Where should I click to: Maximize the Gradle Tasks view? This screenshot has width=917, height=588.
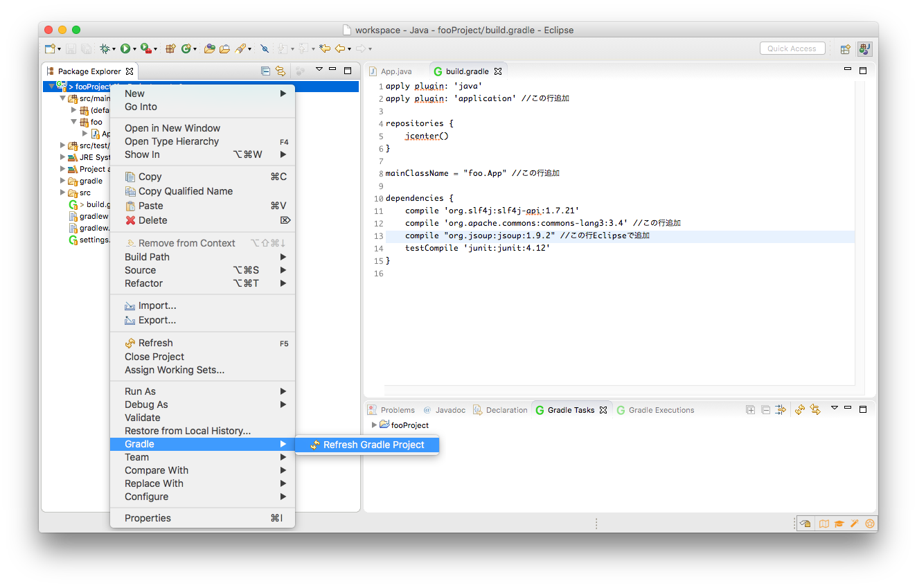pos(863,409)
